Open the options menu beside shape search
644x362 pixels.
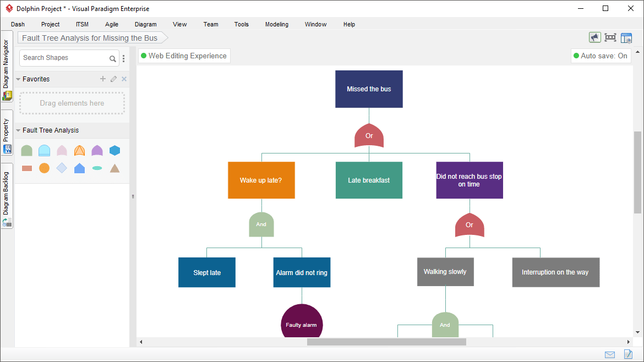[x=123, y=58]
